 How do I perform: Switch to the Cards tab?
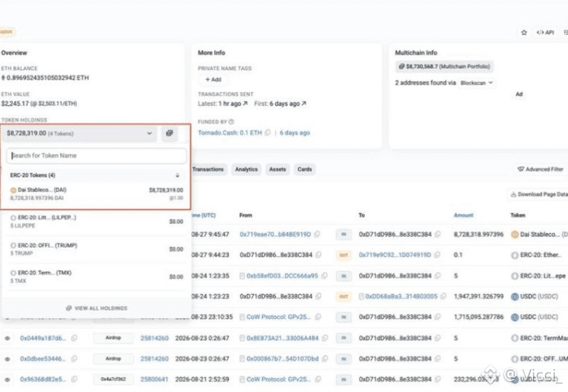(x=305, y=169)
